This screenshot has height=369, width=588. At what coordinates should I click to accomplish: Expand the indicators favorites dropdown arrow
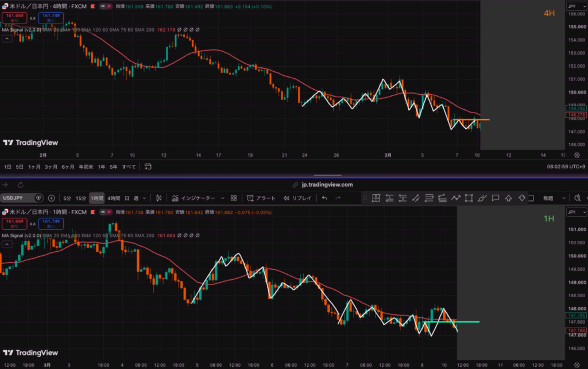pyautogui.click(x=223, y=198)
